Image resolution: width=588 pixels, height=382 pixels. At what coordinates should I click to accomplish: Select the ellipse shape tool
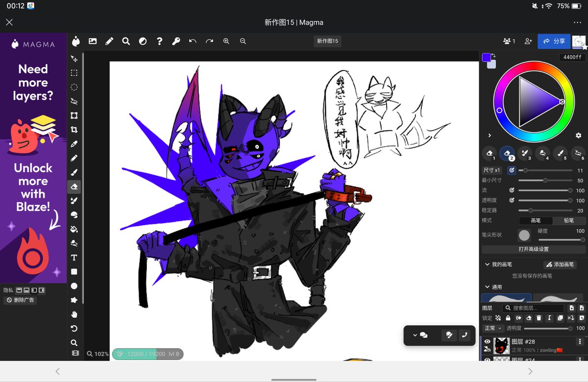(74, 286)
